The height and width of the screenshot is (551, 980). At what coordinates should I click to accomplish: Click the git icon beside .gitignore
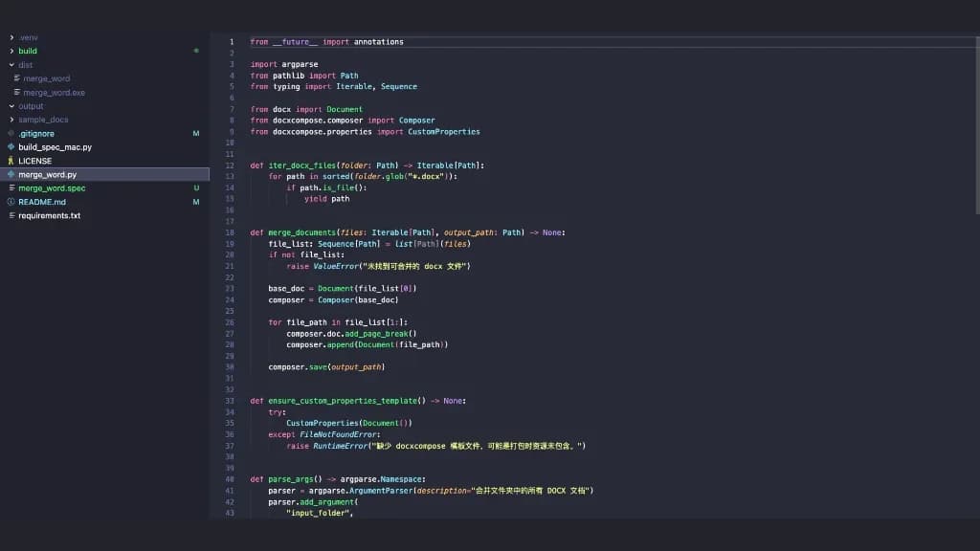tap(11, 133)
